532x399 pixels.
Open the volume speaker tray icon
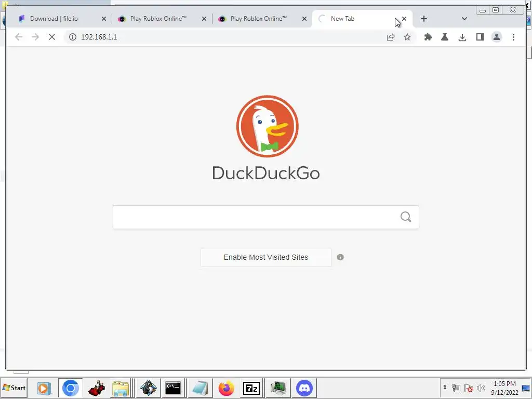481,388
